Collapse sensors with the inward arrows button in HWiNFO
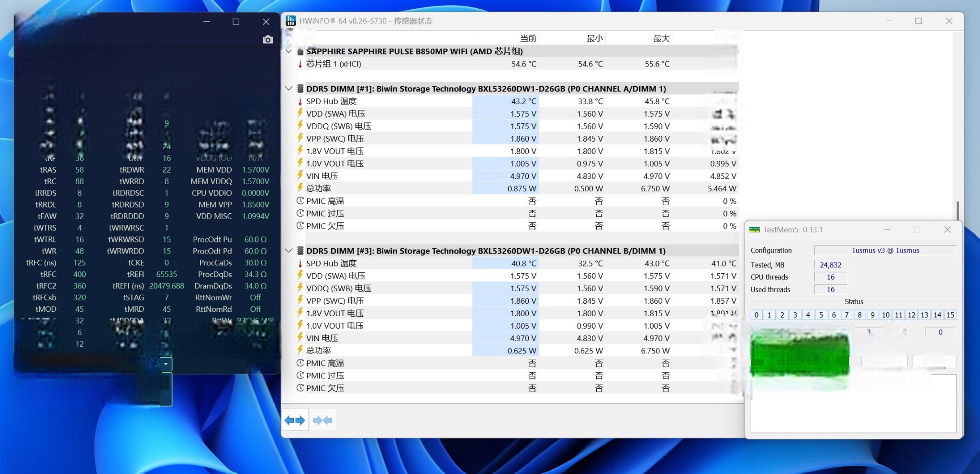Viewport: 980px width, 474px height. tap(323, 420)
